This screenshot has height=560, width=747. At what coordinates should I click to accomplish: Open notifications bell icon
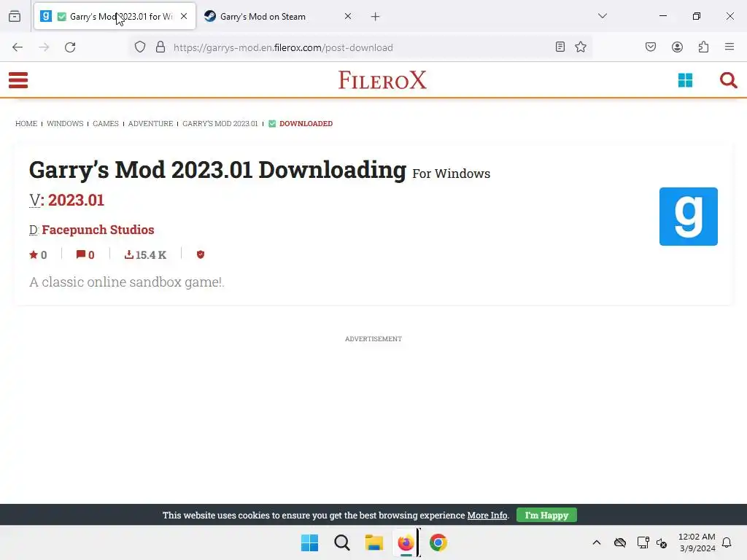pyautogui.click(x=727, y=542)
